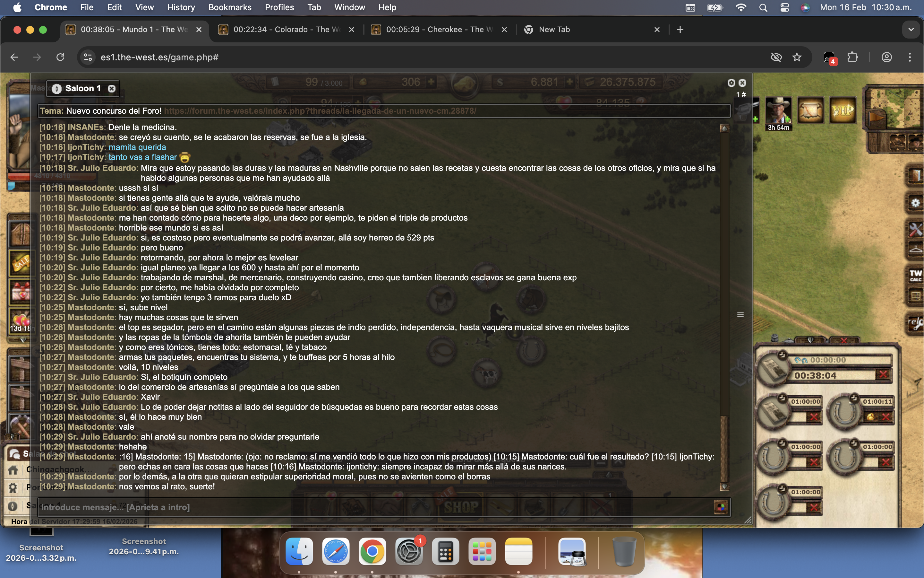Close the Saloon 1 chat tab
Viewport: 924px width, 578px height.
pos(112,89)
